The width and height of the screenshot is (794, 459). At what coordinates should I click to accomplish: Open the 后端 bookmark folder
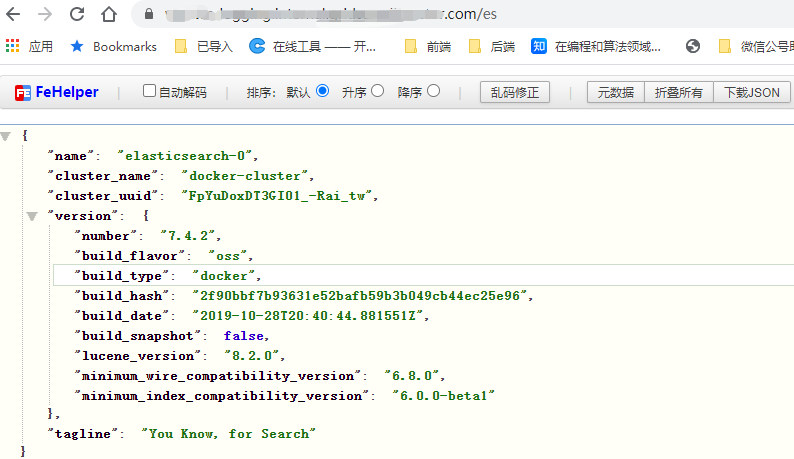click(x=492, y=47)
